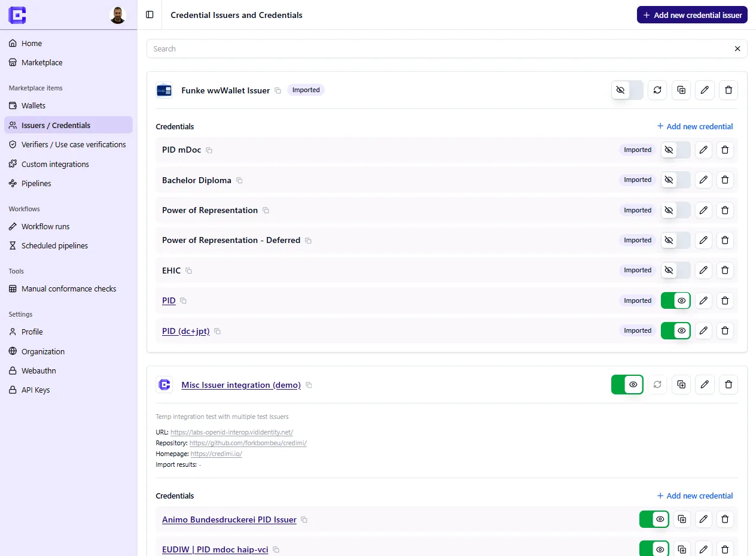Open Misc Issuer integration (demo) link
The width and height of the screenshot is (756, 556).
(241, 385)
